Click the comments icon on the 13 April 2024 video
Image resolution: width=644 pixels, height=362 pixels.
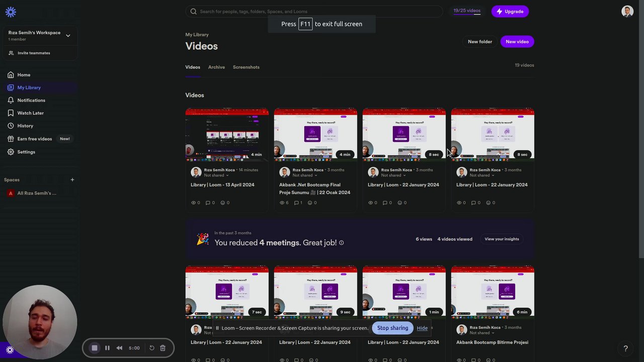pos(207,203)
